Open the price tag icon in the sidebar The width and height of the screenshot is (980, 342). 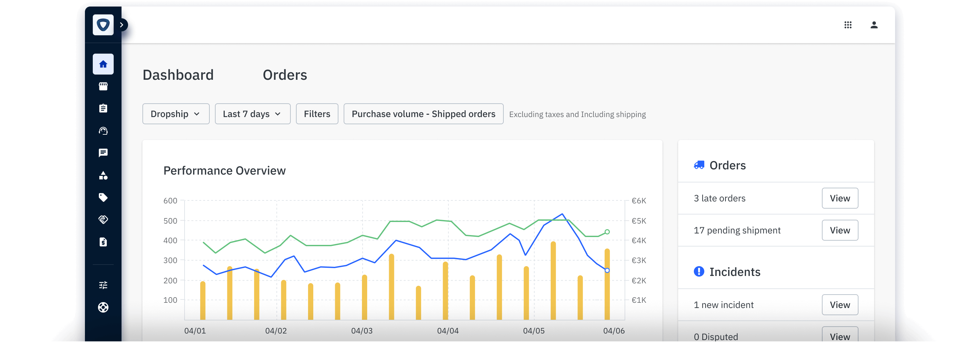pos(103,197)
